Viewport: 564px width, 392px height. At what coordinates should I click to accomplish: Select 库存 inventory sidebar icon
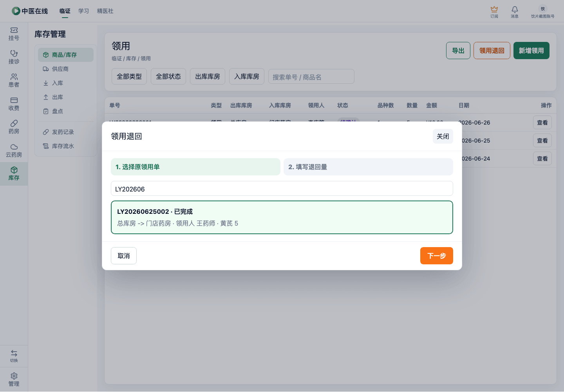(x=14, y=173)
